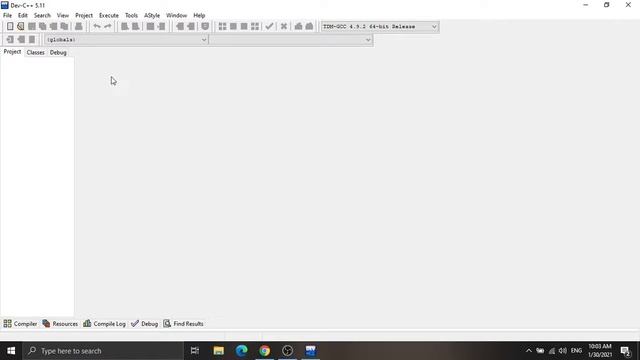Open the File menu
This screenshot has height=360, width=640.
(7, 16)
